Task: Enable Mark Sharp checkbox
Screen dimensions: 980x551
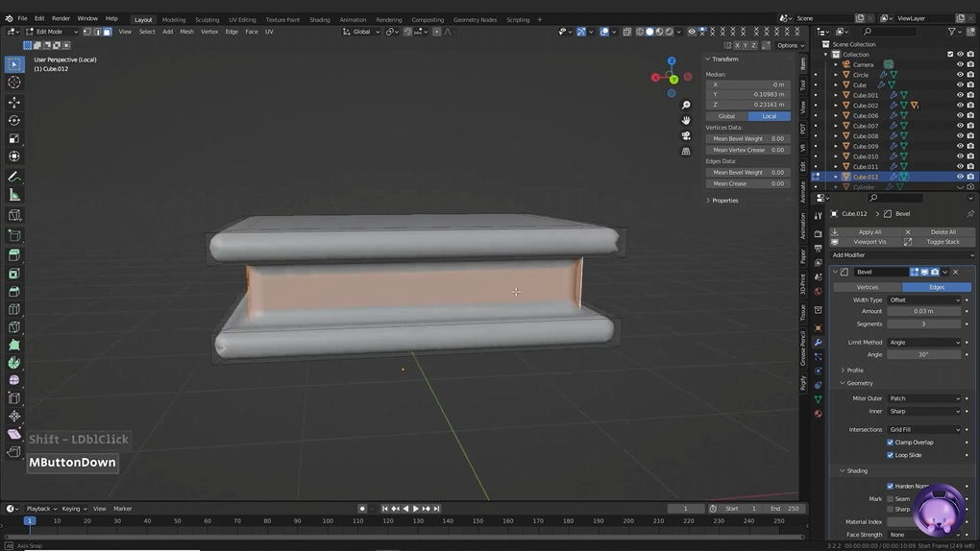Action: point(890,509)
